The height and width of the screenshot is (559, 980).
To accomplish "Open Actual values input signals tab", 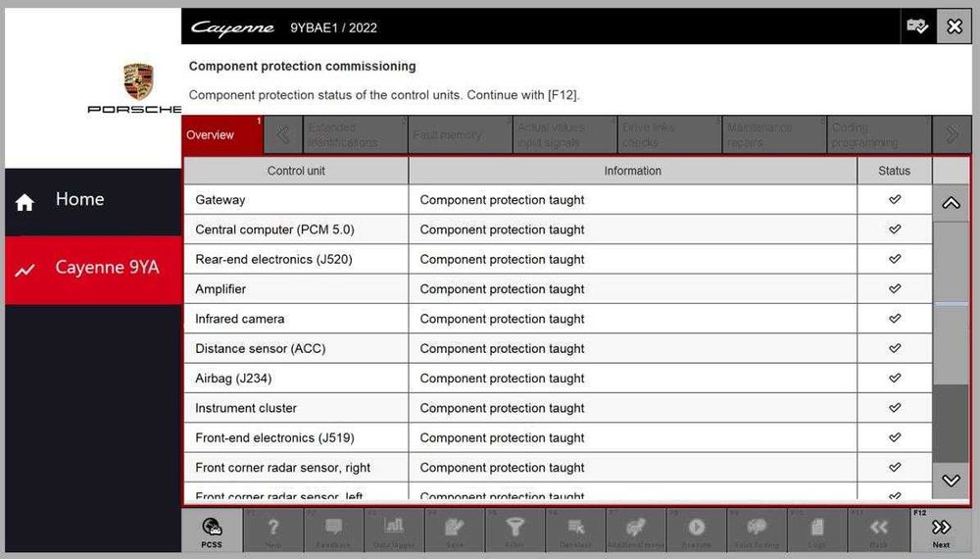I will (565, 134).
